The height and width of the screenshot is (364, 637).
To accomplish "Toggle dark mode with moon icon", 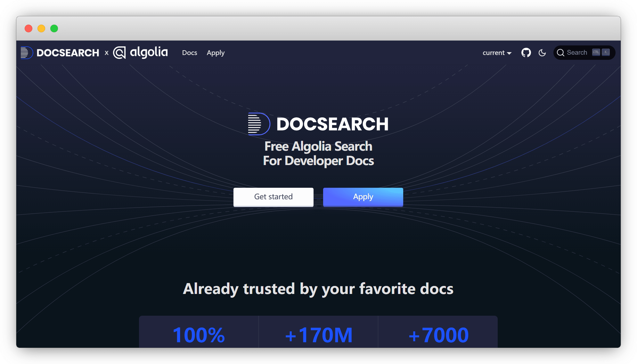I will 542,53.
